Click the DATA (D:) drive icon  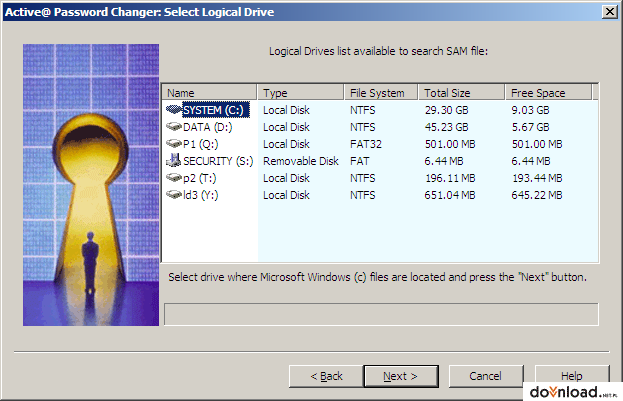pos(174,126)
